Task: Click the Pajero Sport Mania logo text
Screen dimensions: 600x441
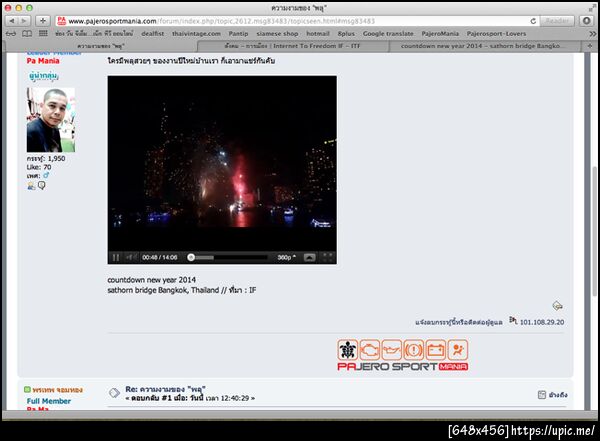Action: tap(403, 367)
